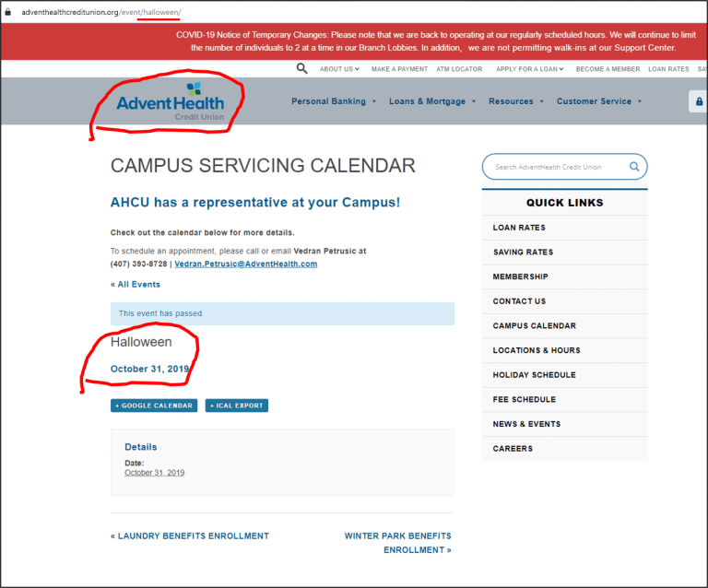Click the iCal Export button
This screenshot has height=588, width=708.
coord(237,406)
